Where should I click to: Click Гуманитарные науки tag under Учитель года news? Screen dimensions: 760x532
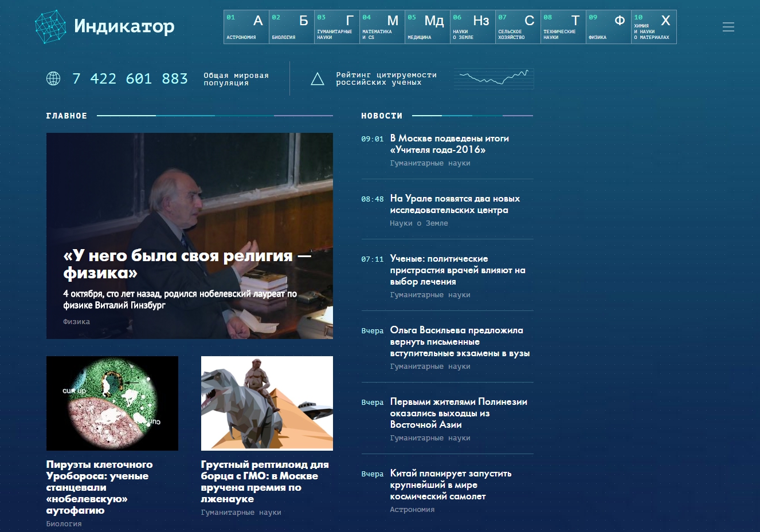click(x=430, y=163)
